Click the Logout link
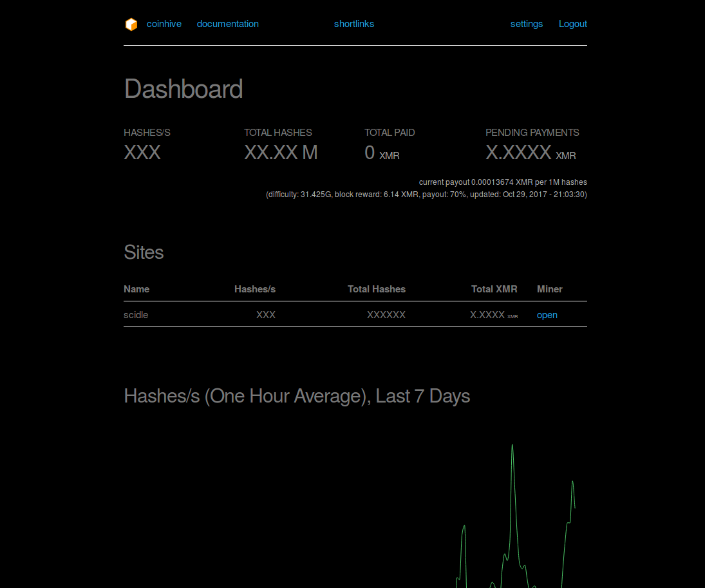This screenshot has height=588, width=705. pyautogui.click(x=573, y=24)
